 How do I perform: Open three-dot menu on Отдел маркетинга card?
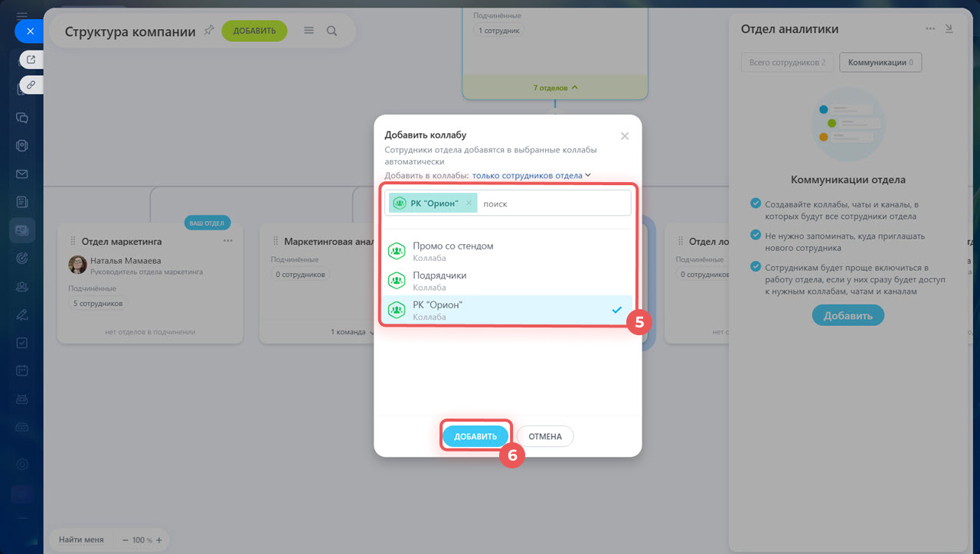228,241
